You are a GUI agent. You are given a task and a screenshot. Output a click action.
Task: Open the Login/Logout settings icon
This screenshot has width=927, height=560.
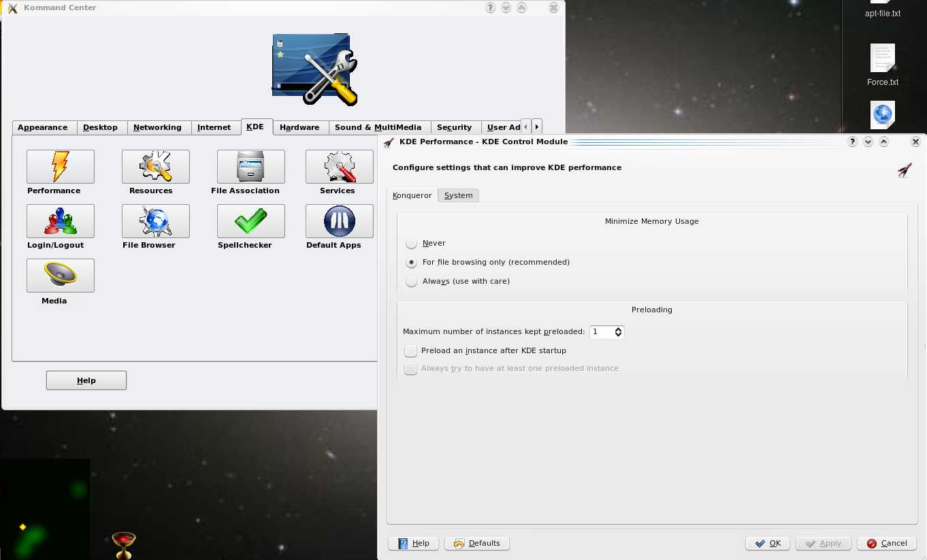coord(60,221)
